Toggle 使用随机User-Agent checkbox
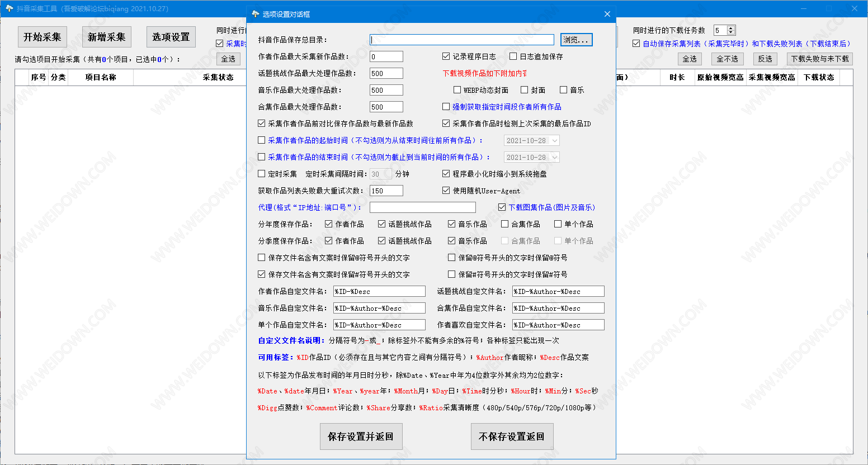The image size is (868, 465). 446,191
